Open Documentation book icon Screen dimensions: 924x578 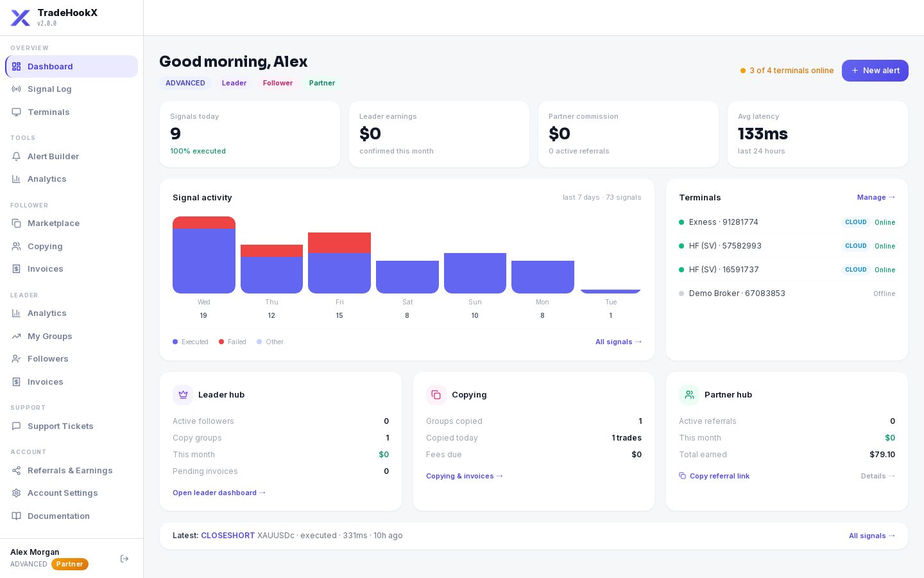pyautogui.click(x=17, y=516)
